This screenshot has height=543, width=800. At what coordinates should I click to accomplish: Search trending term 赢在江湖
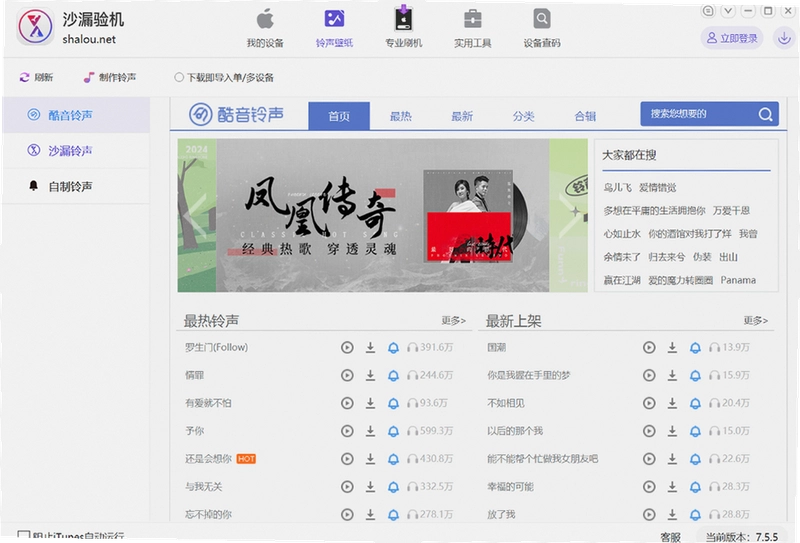tap(622, 280)
